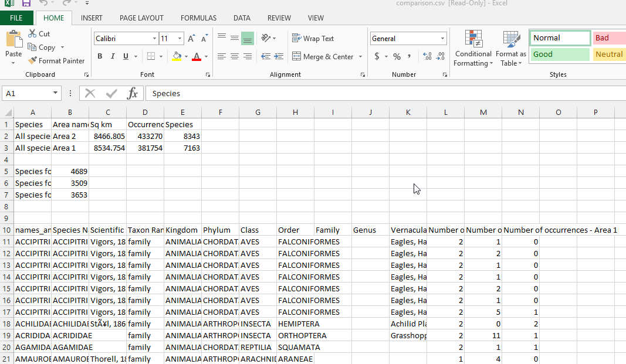Click the formula bar showing Species
Screen dimensions: 626x364
point(385,93)
